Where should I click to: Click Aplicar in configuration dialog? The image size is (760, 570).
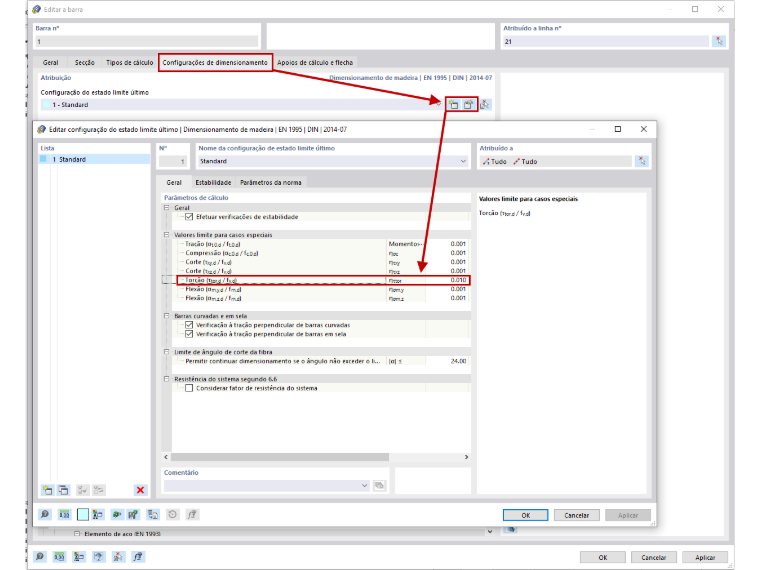pyautogui.click(x=628, y=515)
